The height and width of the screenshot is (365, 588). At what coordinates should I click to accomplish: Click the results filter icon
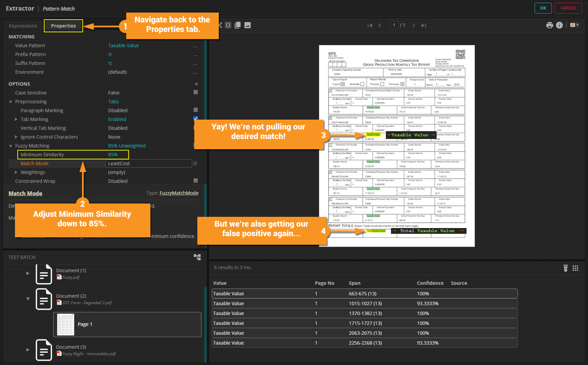tap(566, 268)
